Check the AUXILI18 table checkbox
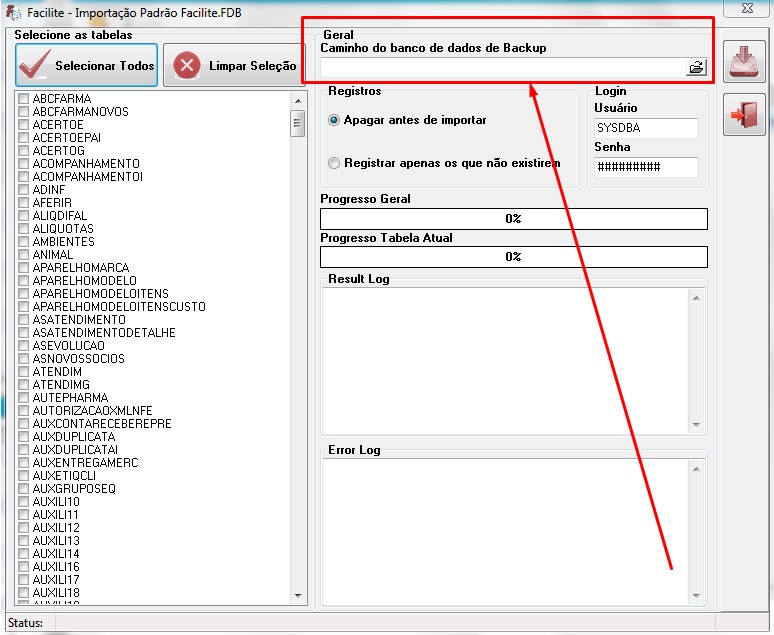This screenshot has width=774, height=635. [23, 592]
